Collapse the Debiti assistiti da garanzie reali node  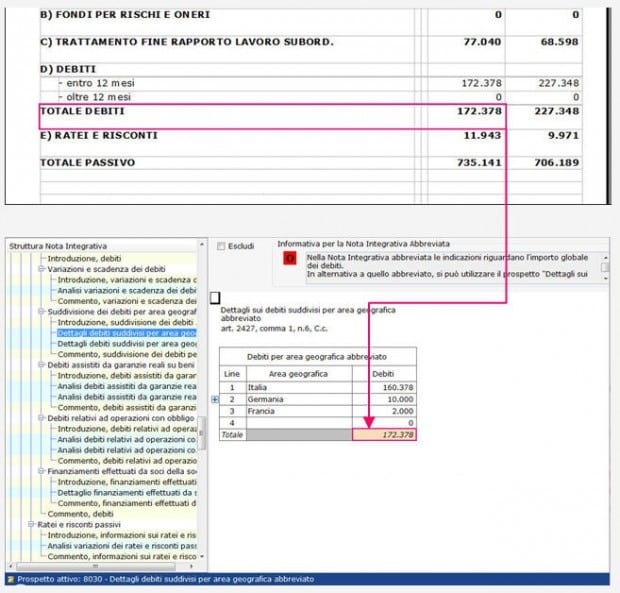coord(41,364)
